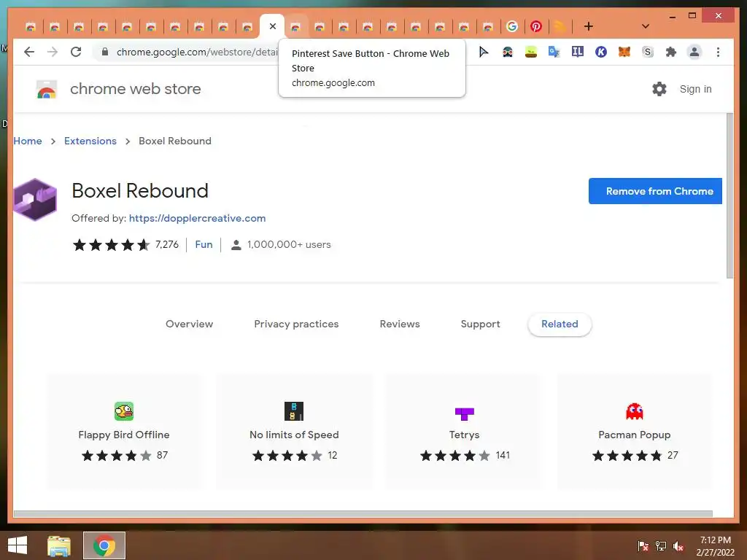Click the forward navigation arrow

(x=53, y=52)
